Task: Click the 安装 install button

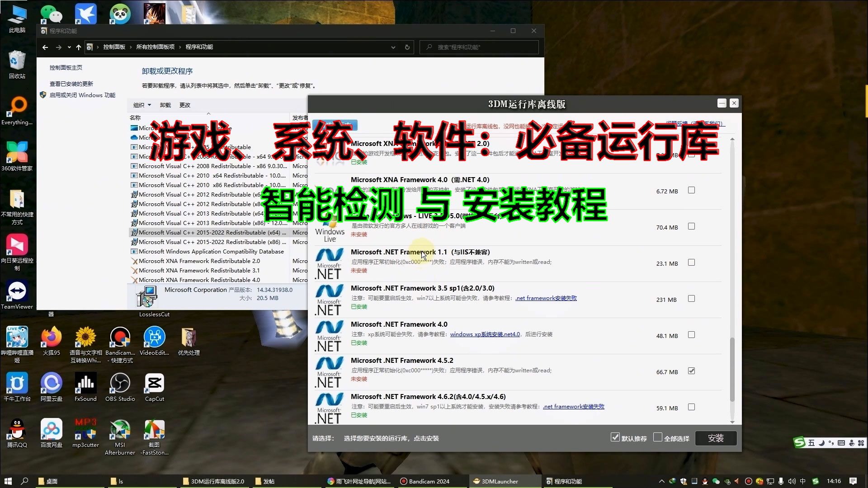Action: tap(716, 438)
